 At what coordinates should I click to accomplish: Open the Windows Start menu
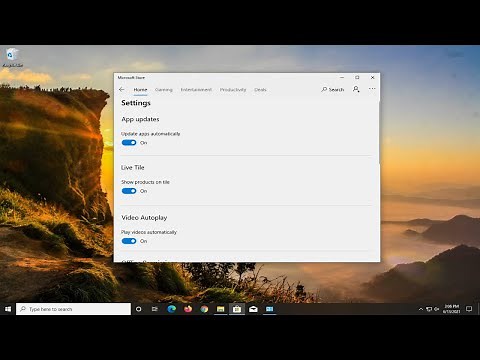click(8, 309)
